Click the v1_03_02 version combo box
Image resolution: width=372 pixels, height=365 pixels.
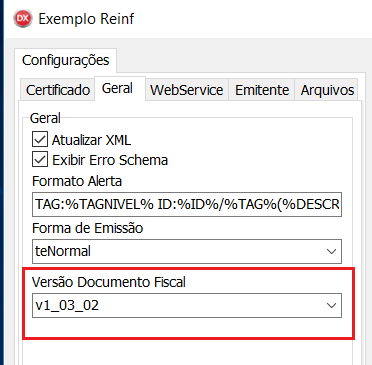[x=187, y=305]
